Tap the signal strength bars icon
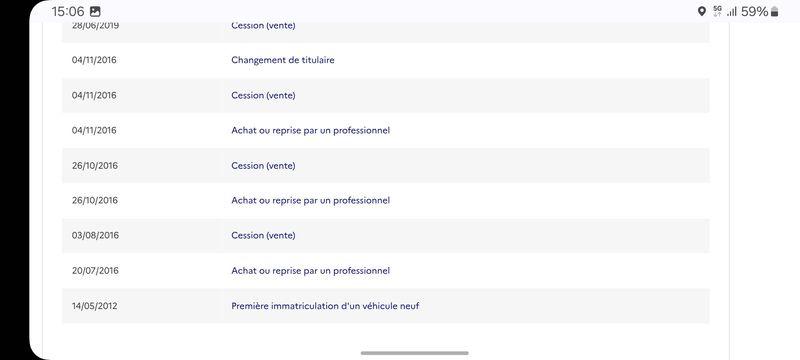The height and width of the screenshot is (360, 800). click(x=732, y=12)
